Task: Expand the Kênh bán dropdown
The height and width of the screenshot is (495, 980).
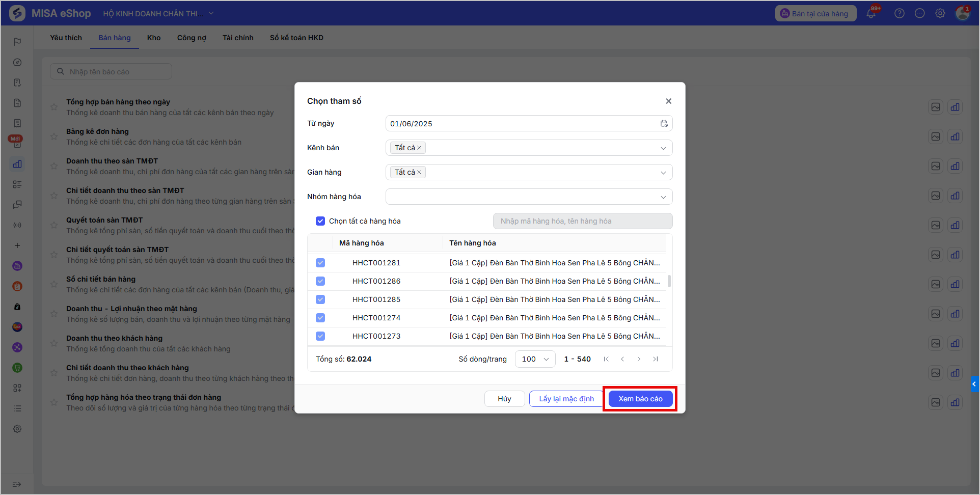Action: 529,148
